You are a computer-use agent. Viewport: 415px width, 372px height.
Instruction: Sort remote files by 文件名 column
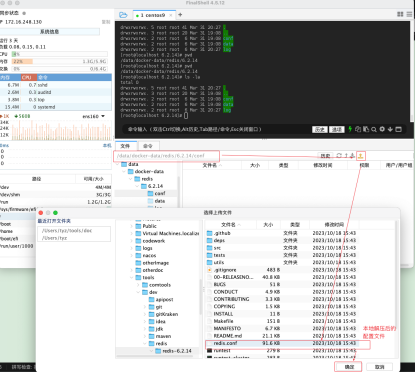pyautogui.click(x=212, y=165)
